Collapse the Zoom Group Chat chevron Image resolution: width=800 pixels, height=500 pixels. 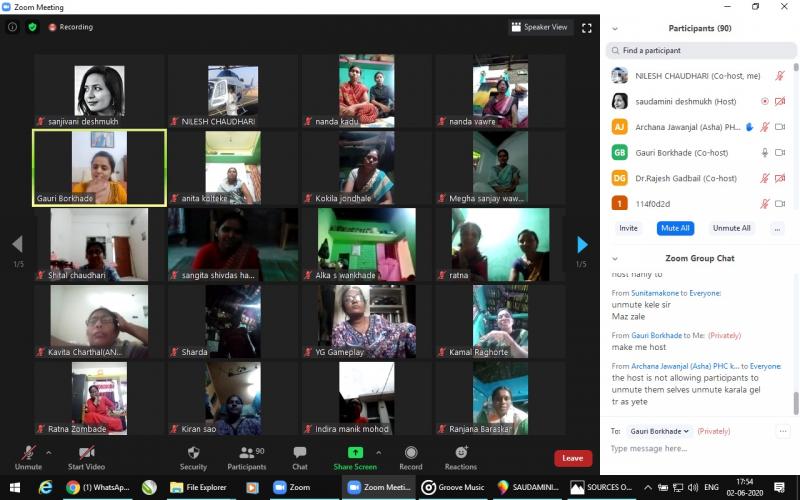click(x=615, y=259)
